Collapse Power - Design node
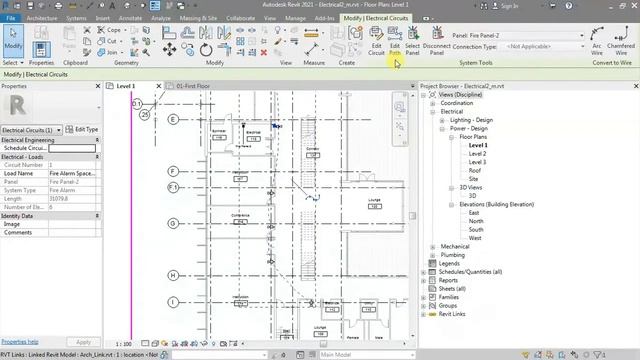Image resolution: width=640 pixels, height=360 pixels. (x=442, y=129)
